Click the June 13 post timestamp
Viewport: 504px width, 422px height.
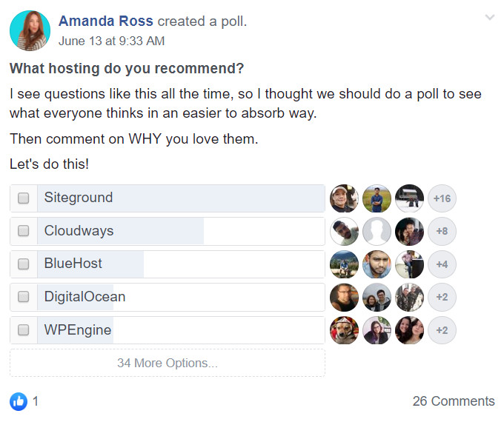pos(111,41)
